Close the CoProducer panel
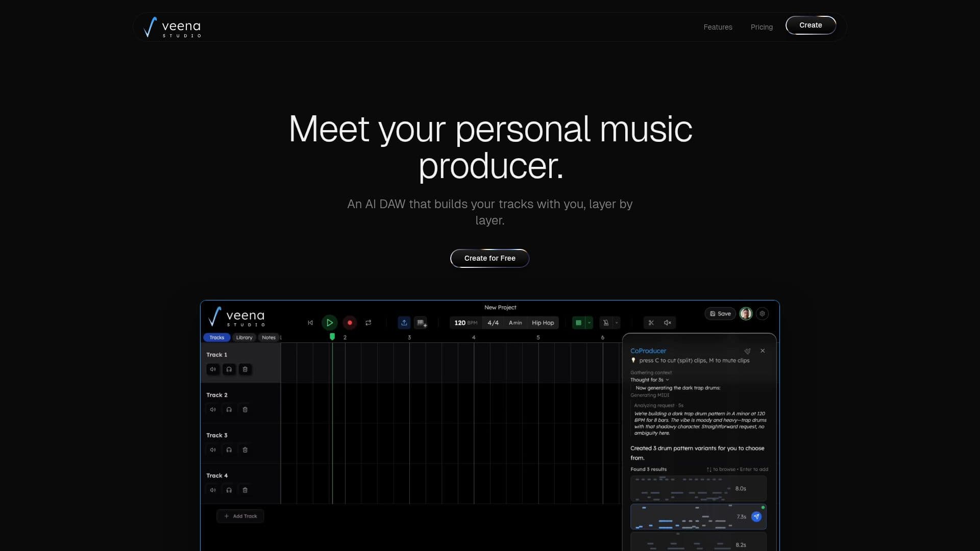The width and height of the screenshot is (980, 551). (x=763, y=351)
